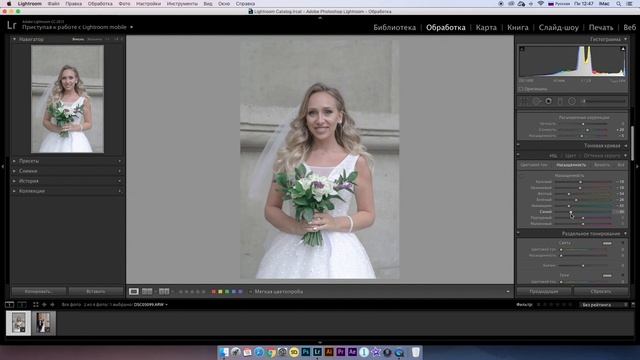
Task: Toggle soft proofing Мягкая цветопроба checkbox
Action: 251,292
